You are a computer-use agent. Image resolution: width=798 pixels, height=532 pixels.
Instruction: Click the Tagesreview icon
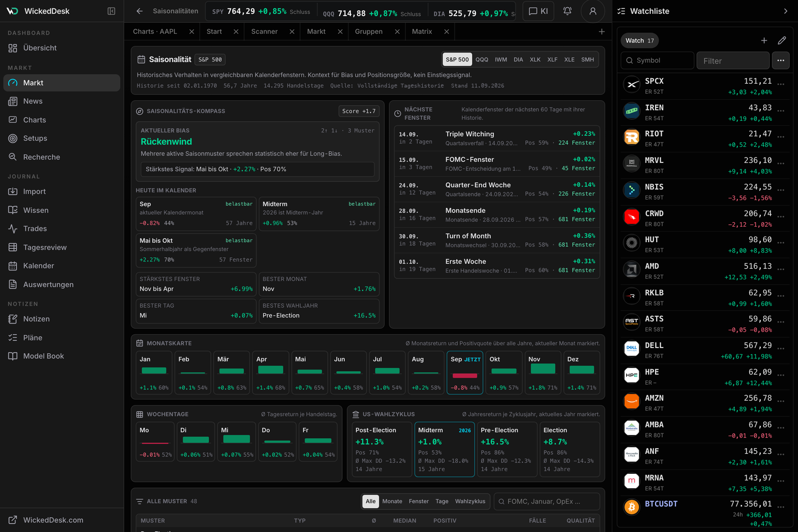[x=13, y=247]
